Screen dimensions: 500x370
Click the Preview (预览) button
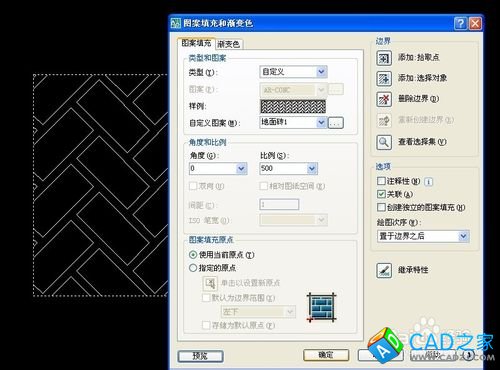200,356
